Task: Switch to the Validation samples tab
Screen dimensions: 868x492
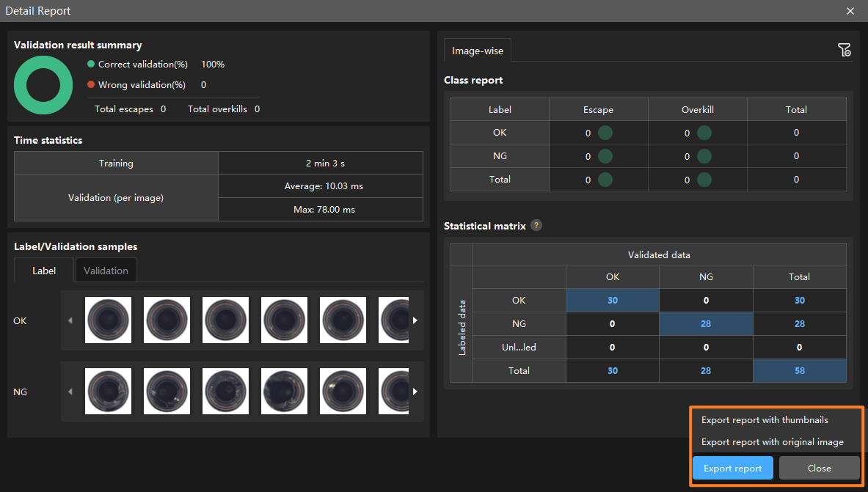Action: pyautogui.click(x=106, y=271)
